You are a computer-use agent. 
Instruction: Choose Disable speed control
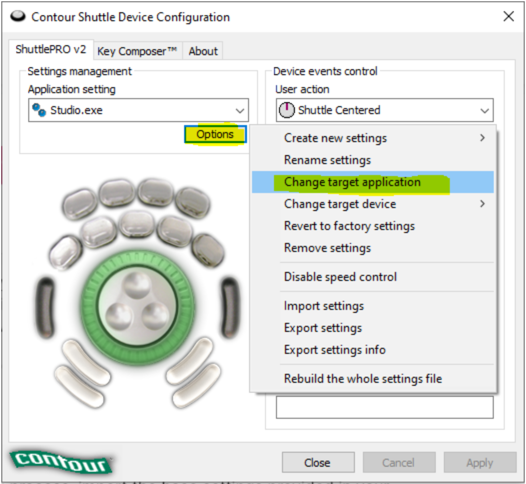[x=373, y=277]
